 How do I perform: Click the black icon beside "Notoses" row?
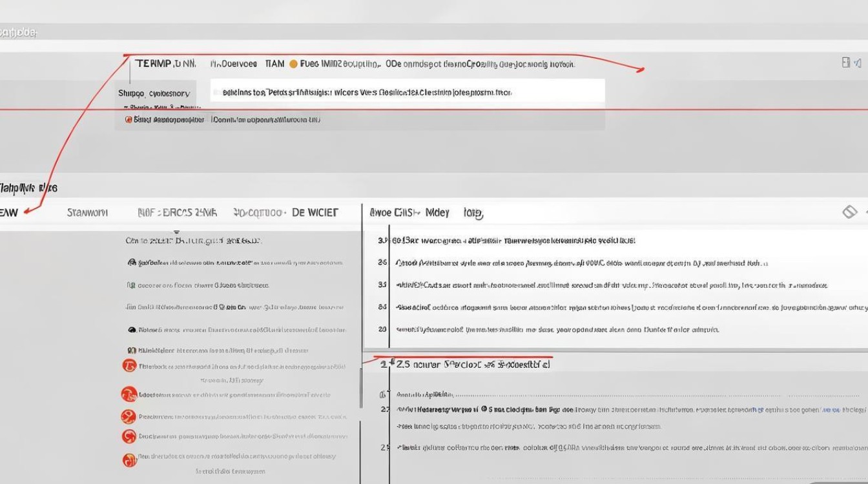[x=132, y=329]
